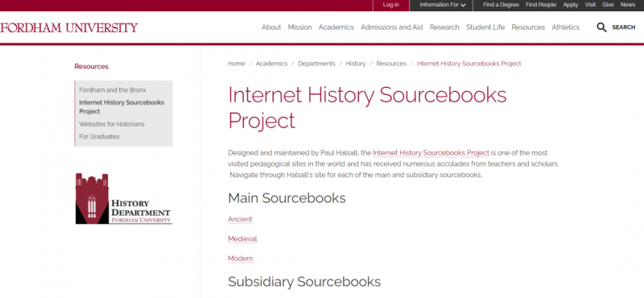Open the Academics menu
644x298 pixels.
336,27
